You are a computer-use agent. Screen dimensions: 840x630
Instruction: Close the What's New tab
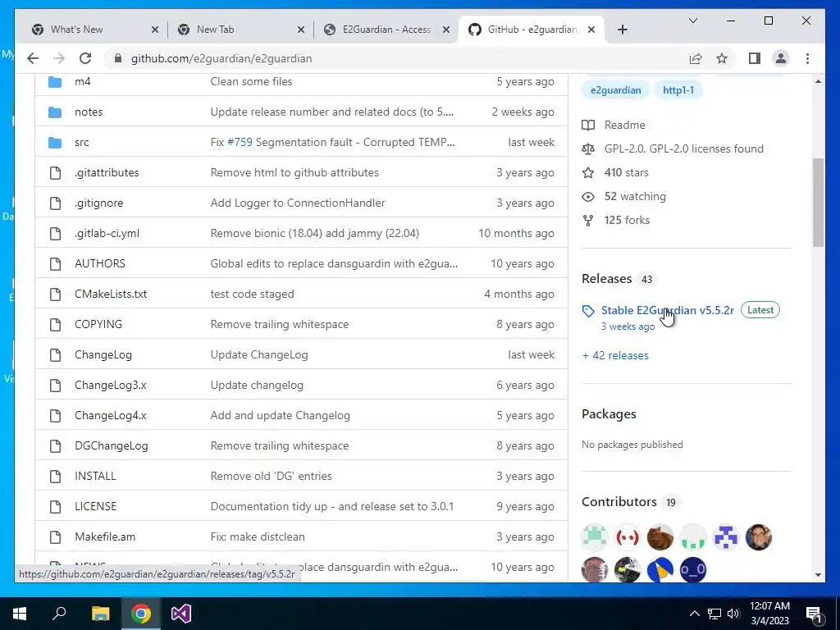click(x=155, y=30)
